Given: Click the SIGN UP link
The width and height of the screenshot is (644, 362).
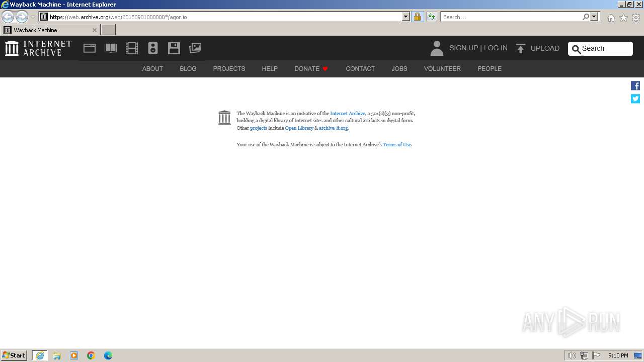Looking at the screenshot, I should click(463, 48).
